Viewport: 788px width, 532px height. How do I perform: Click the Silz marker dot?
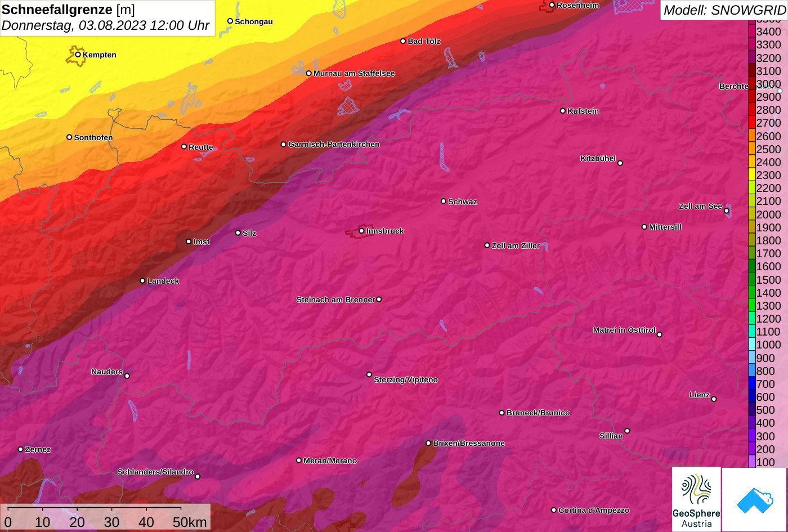(238, 233)
